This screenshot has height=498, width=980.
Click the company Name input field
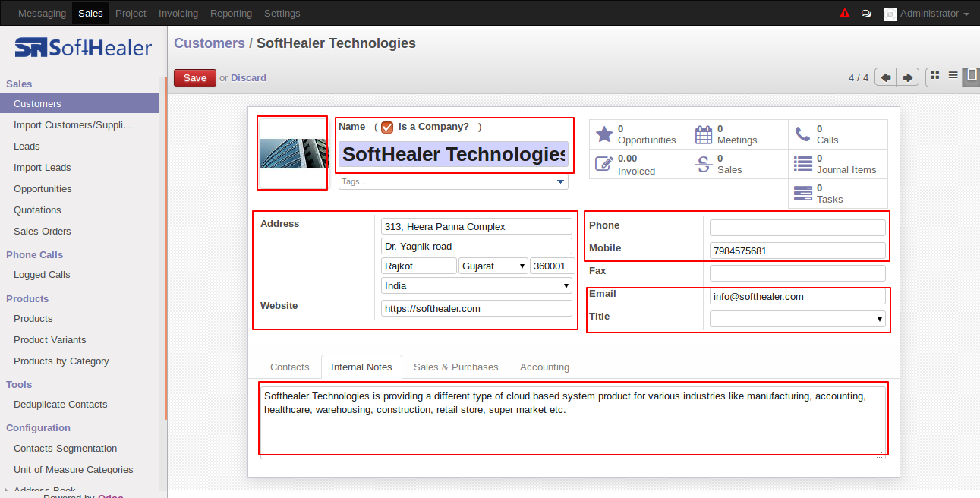coord(453,155)
